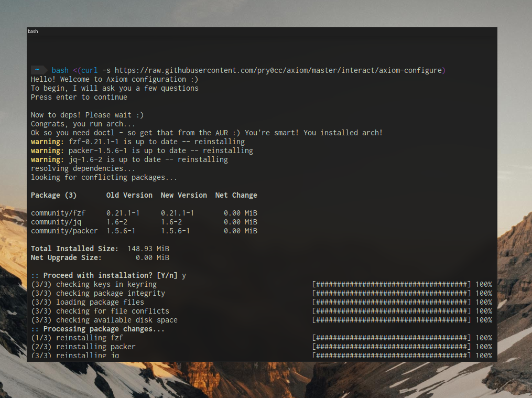This screenshot has width=532, height=398.
Task: Click jq new version 1.6-2 value
Action: coord(171,222)
